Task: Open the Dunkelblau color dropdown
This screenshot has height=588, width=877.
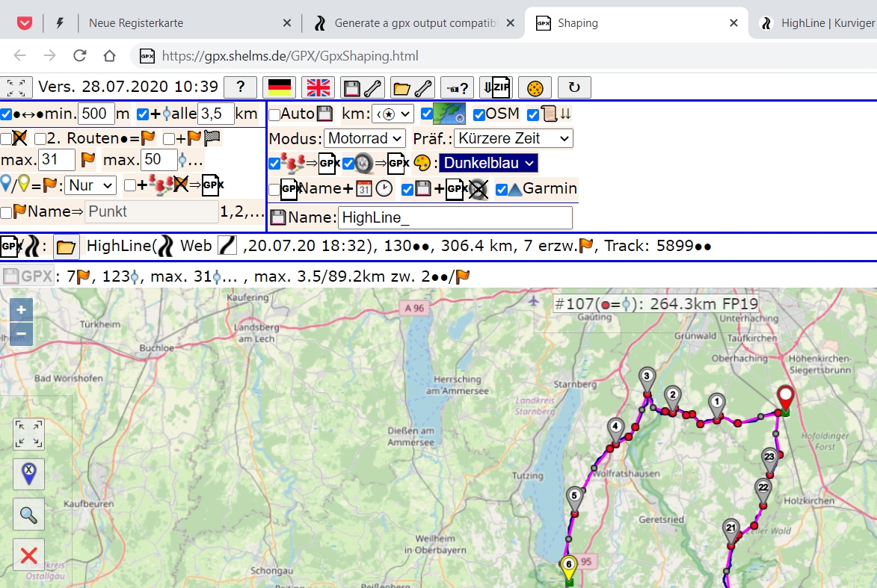Action: (488, 163)
